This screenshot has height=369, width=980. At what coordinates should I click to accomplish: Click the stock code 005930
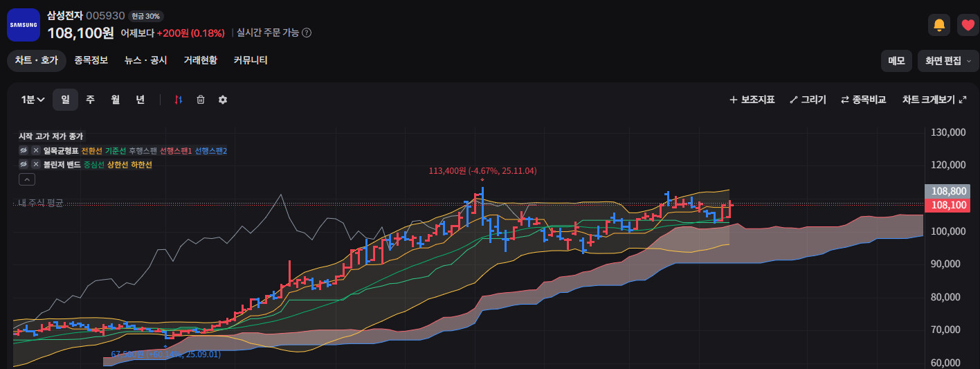coord(105,15)
